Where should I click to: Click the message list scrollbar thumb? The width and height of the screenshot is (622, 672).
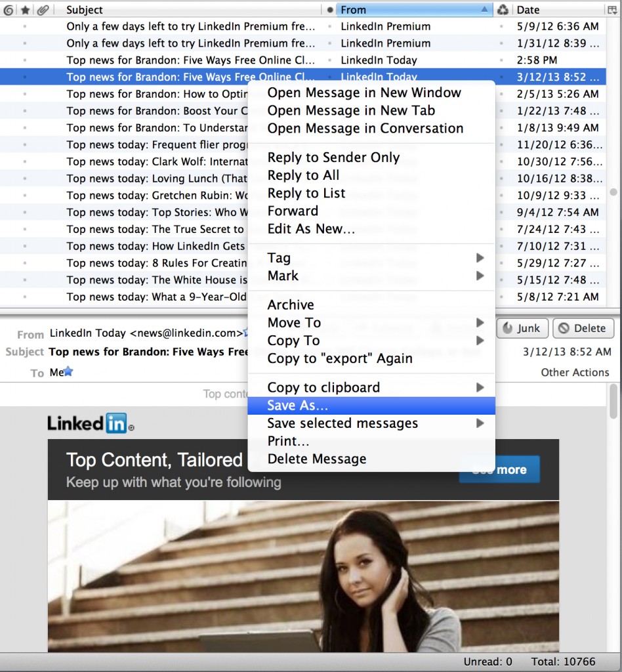[613, 192]
